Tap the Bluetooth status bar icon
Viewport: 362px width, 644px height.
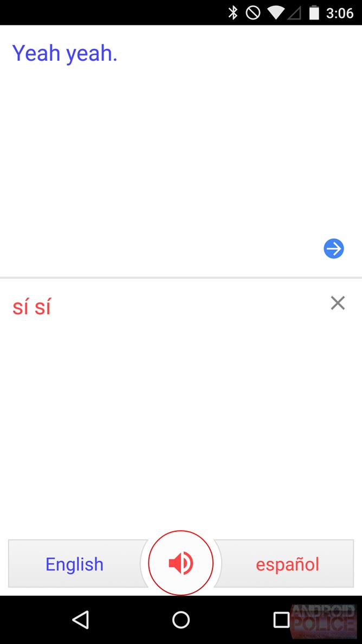coord(233,12)
